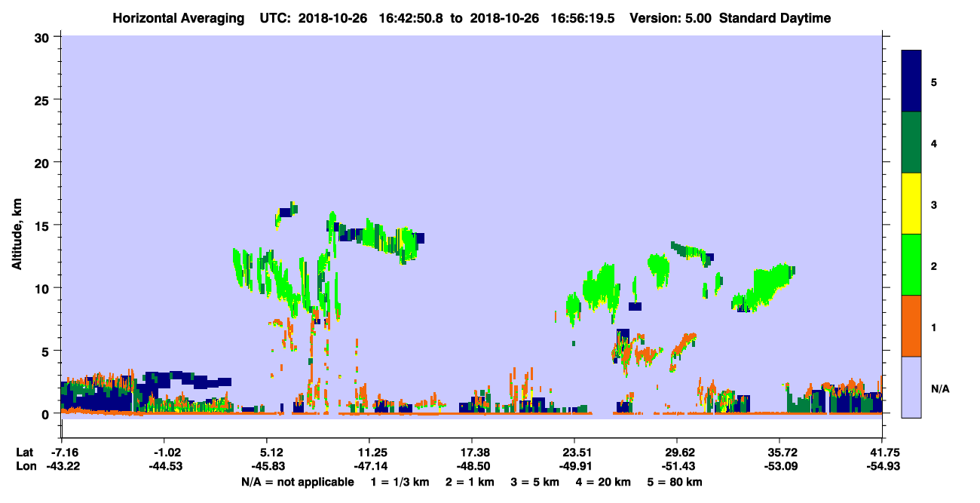Image resolution: width=980 pixels, height=503 pixels.
Task: Click the bright green 1 km swatch
Action: click(911, 265)
